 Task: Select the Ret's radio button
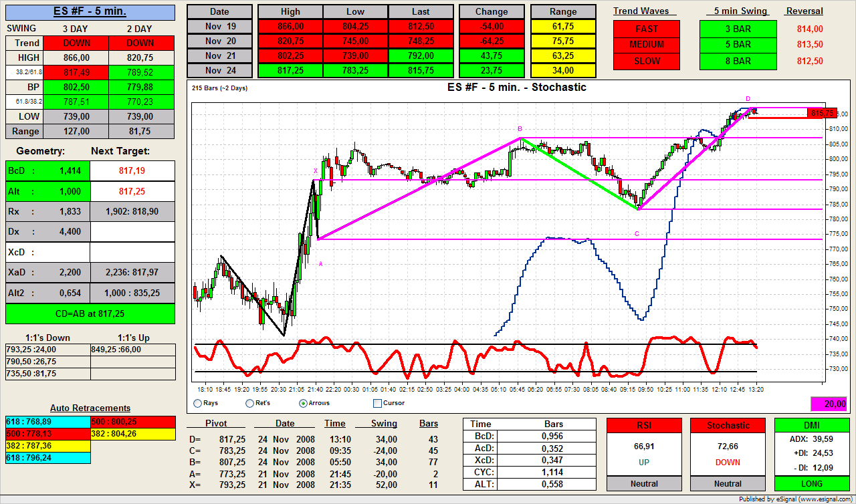pos(249,403)
